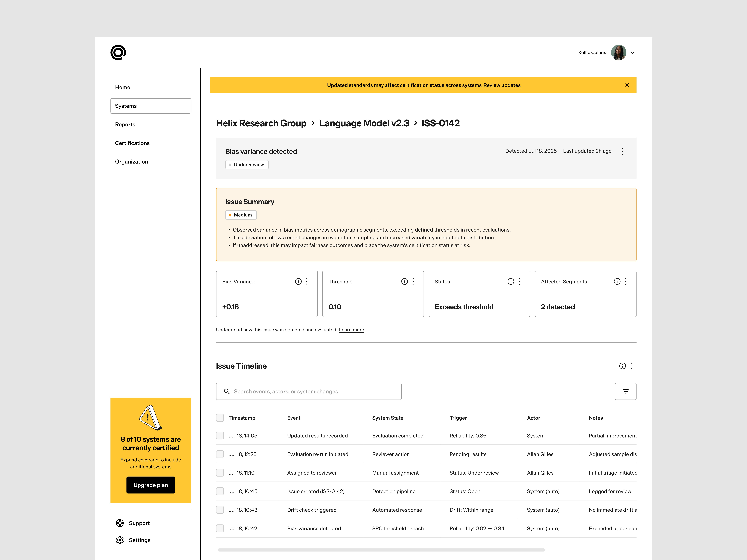Click ISS-0142 breadcrumb title
Image resolution: width=747 pixels, height=560 pixels.
coord(441,123)
